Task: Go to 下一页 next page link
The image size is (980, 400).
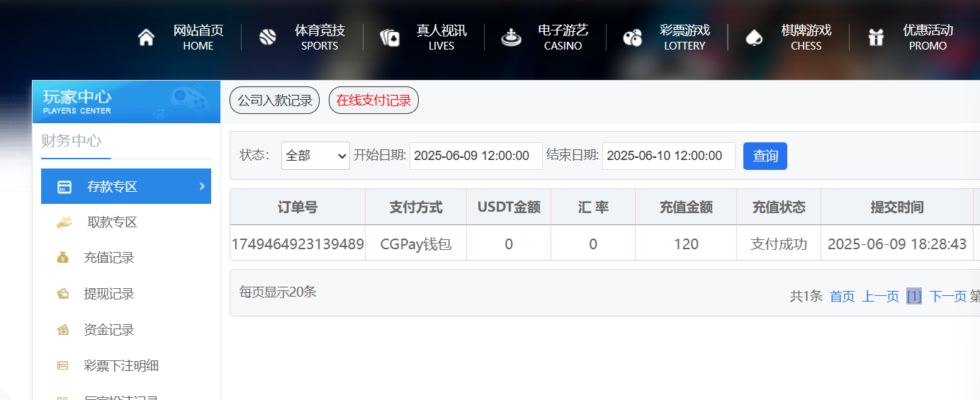Action: pos(947,296)
